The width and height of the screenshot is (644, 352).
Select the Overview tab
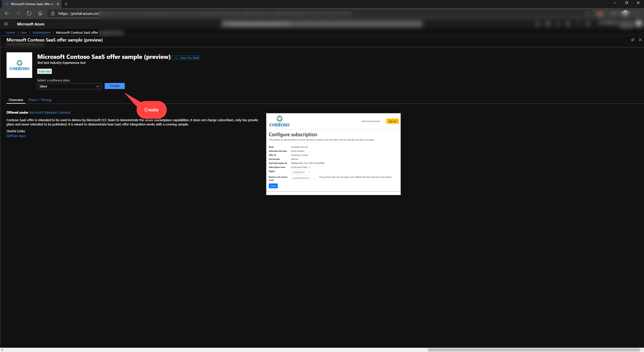[x=16, y=100]
